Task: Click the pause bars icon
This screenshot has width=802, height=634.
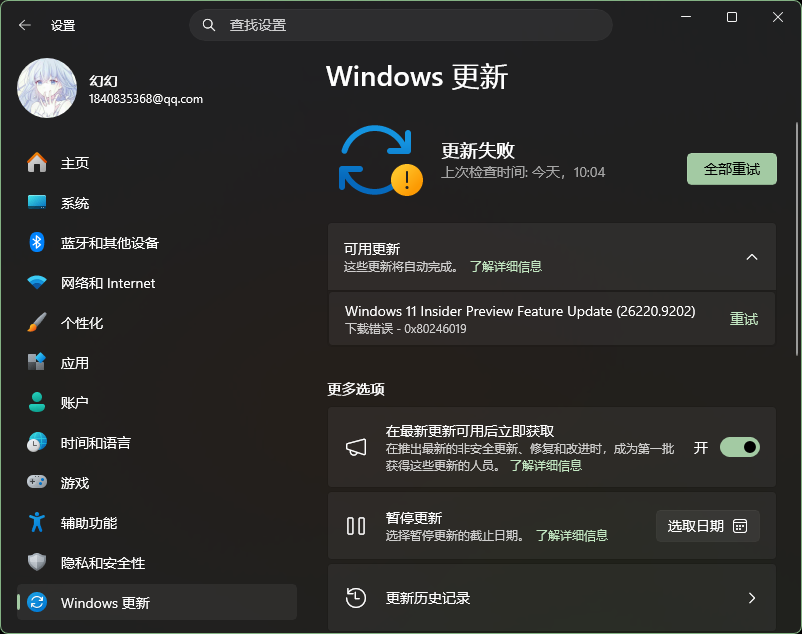Action: [x=356, y=526]
